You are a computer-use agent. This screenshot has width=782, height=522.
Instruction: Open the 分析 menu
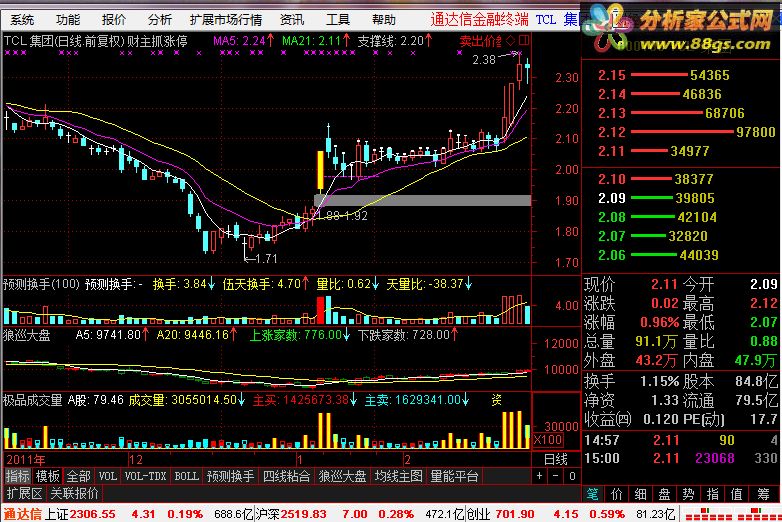160,20
